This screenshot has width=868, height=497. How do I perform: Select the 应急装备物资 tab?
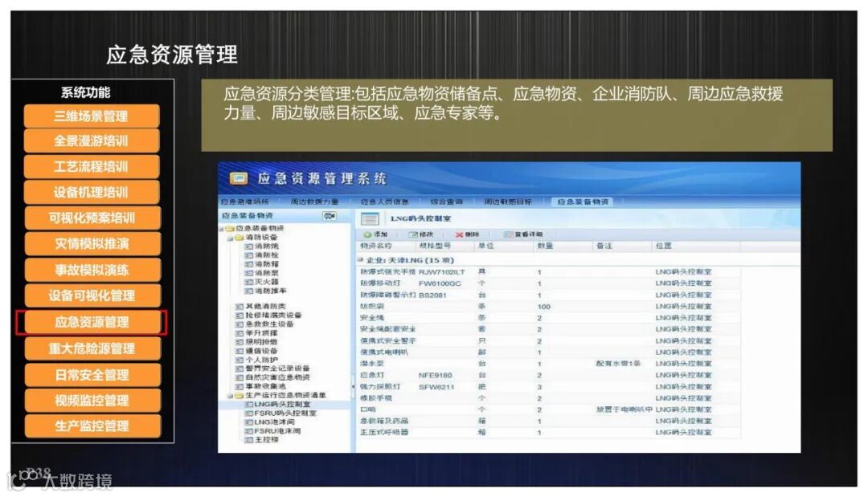point(583,202)
